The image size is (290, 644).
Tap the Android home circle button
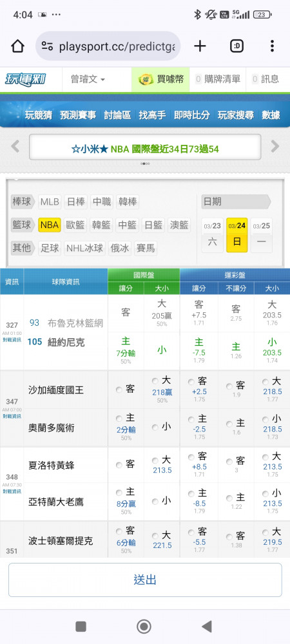[x=144, y=627]
